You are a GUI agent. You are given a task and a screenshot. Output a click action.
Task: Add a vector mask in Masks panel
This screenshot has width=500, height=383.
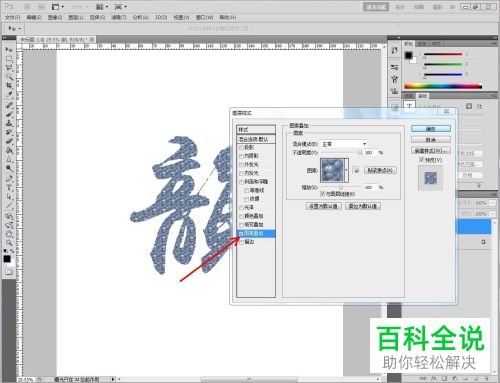[x=479, y=106]
